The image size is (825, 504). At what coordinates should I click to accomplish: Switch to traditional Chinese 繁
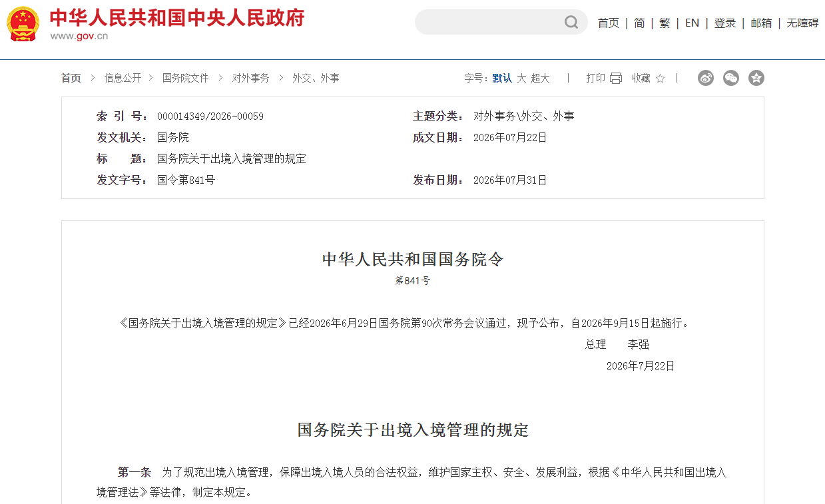[x=665, y=23]
